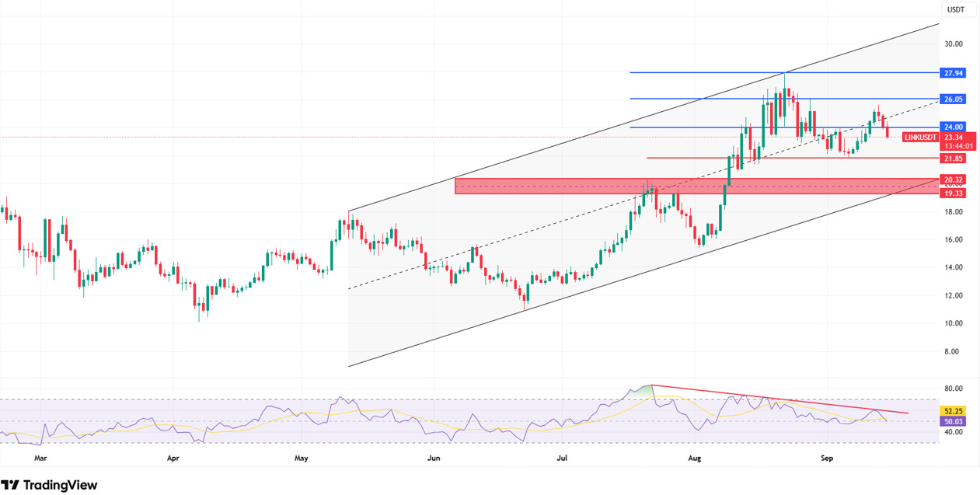Image resolution: width=980 pixels, height=495 pixels.
Task: Click the 14.00 price axis tick
Action: (x=954, y=267)
